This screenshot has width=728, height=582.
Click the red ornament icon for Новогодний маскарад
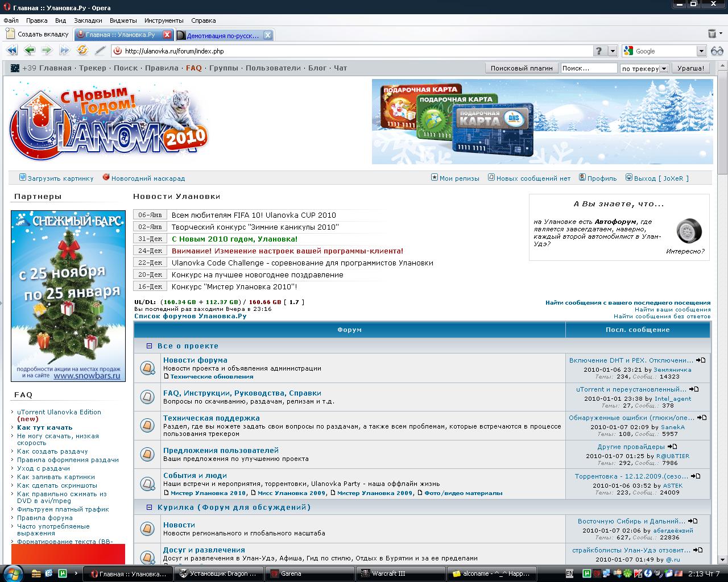tap(106, 177)
